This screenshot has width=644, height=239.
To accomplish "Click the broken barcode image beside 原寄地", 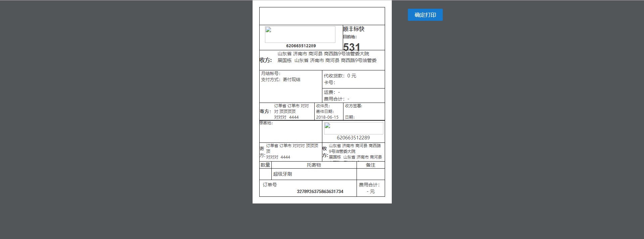I will pos(354,128).
